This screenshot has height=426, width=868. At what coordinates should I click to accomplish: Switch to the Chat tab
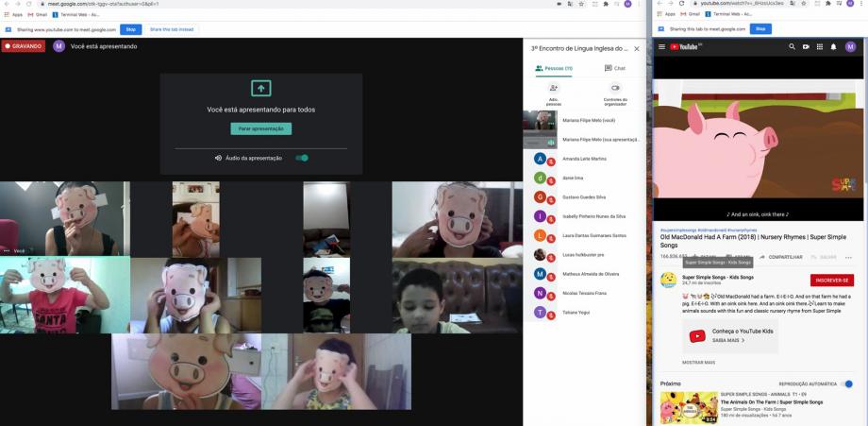pos(615,68)
